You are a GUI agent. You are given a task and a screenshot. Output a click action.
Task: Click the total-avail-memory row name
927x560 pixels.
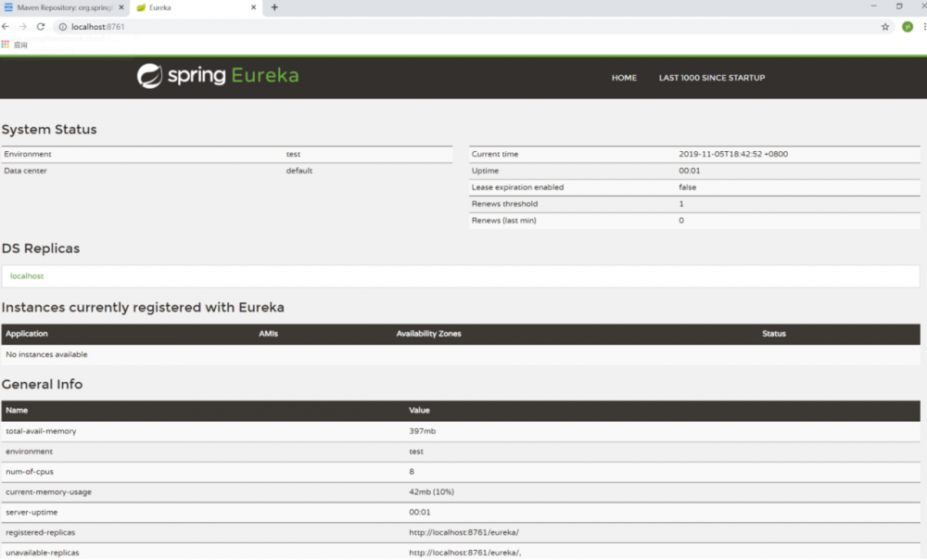[41, 431]
